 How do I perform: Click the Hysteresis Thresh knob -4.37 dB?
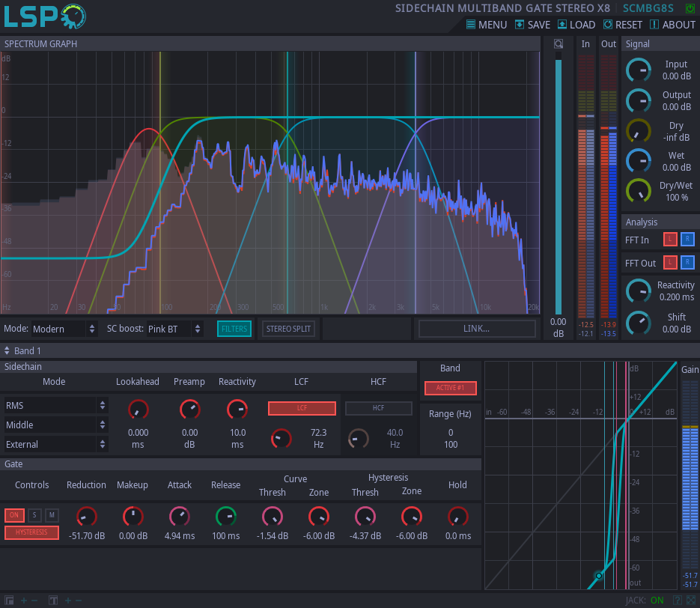point(365,517)
